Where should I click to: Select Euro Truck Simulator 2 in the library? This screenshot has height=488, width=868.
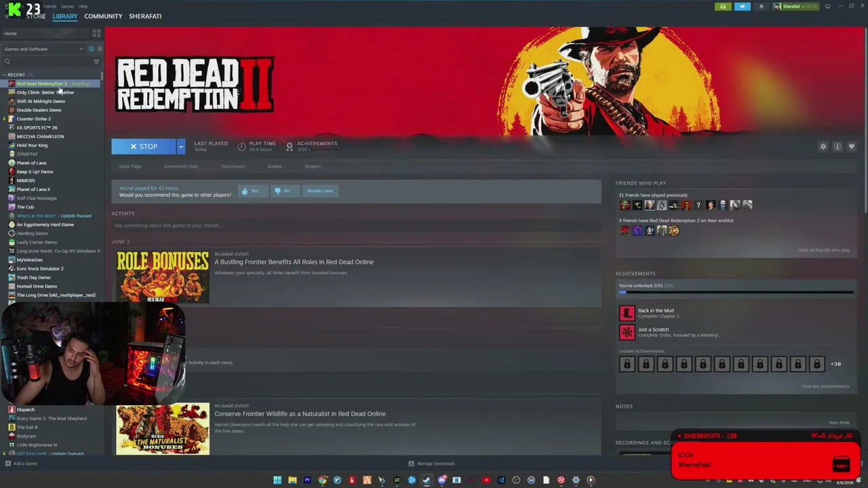coord(40,268)
